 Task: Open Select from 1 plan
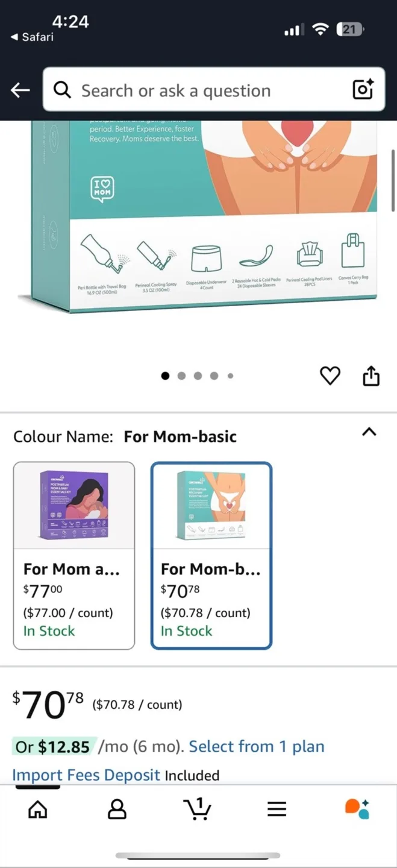click(x=257, y=746)
